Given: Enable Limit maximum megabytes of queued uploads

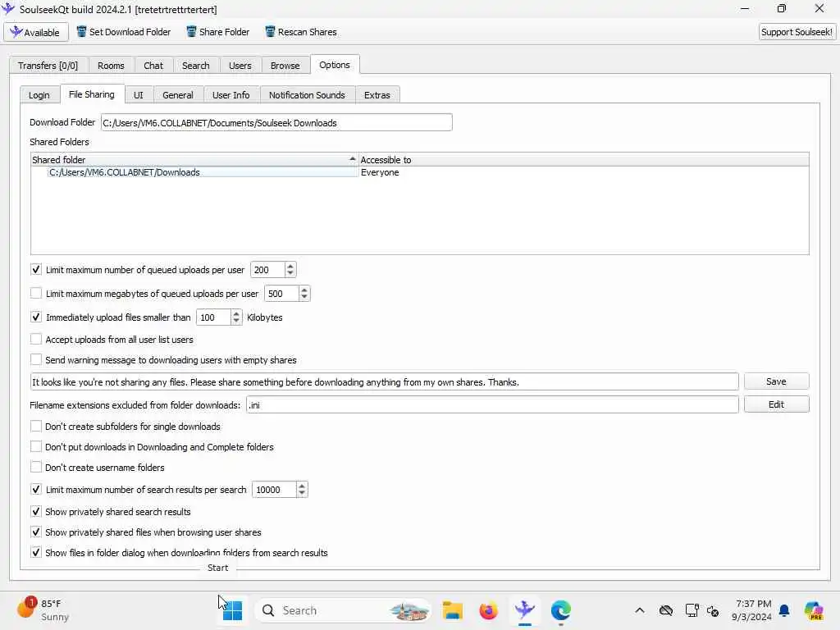Looking at the screenshot, I should click(36, 293).
